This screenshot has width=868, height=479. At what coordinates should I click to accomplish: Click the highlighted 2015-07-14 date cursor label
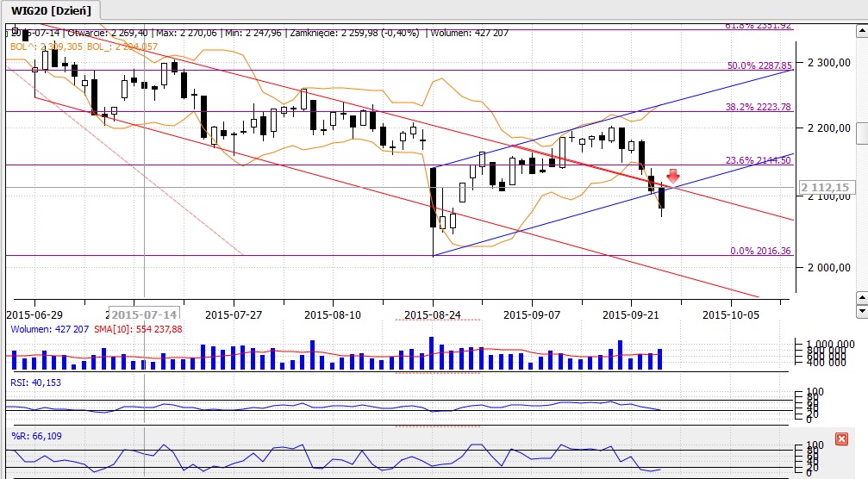144,314
